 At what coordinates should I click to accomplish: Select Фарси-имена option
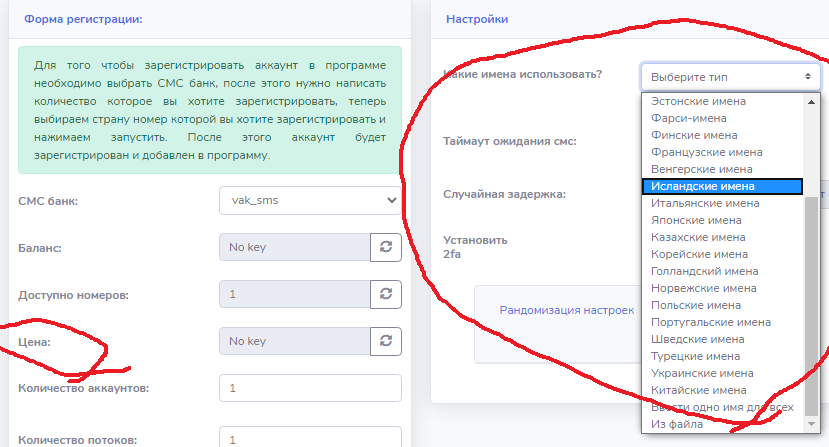[722, 118]
